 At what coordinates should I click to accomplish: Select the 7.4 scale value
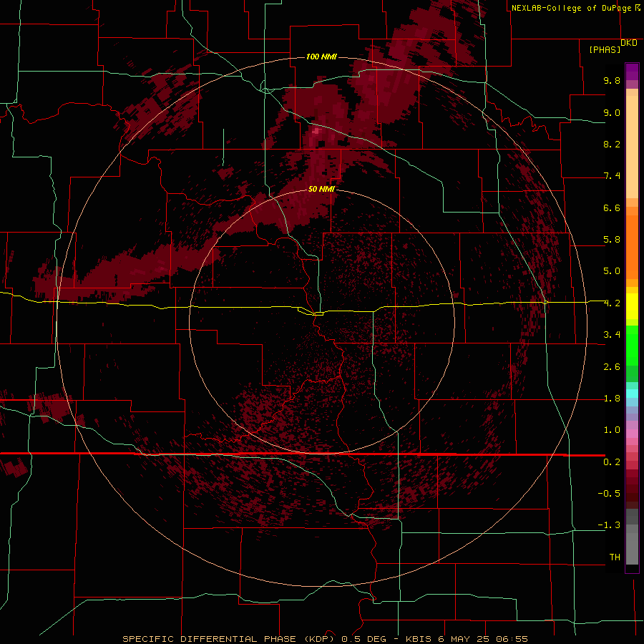click(x=612, y=176)
